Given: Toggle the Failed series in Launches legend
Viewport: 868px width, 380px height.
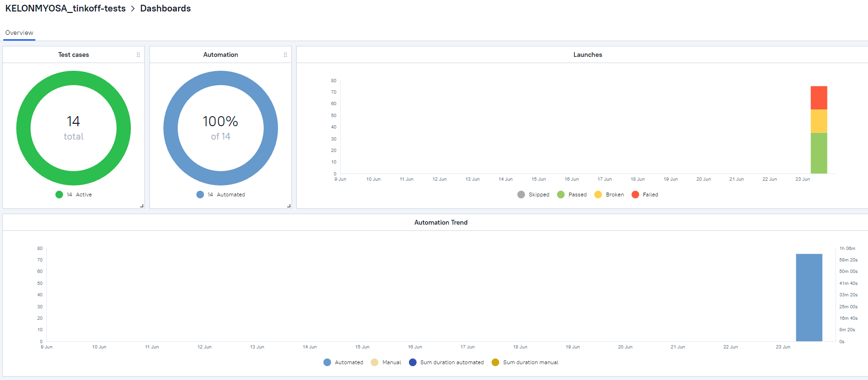Looking at the screenshot, I should click(x=645, y=195).
